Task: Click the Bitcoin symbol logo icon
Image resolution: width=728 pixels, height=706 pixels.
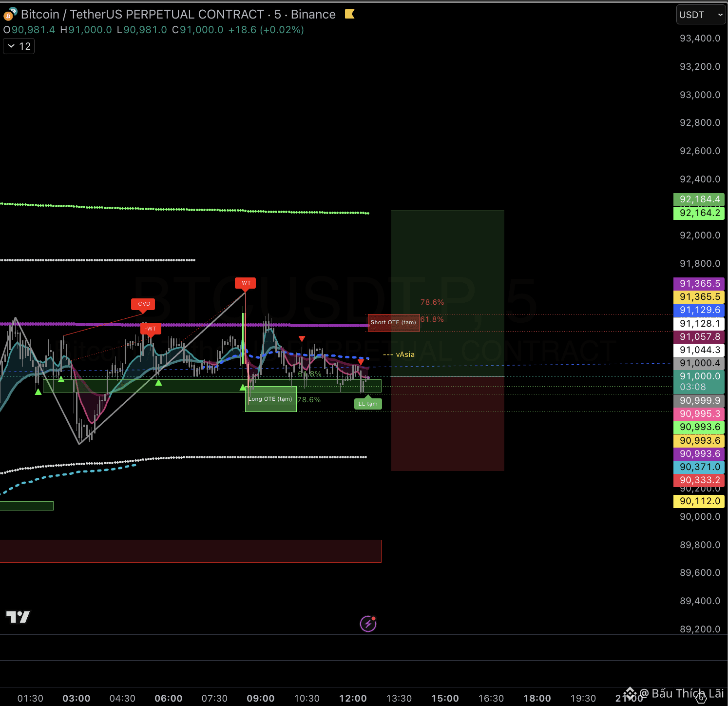Action: 10,15
